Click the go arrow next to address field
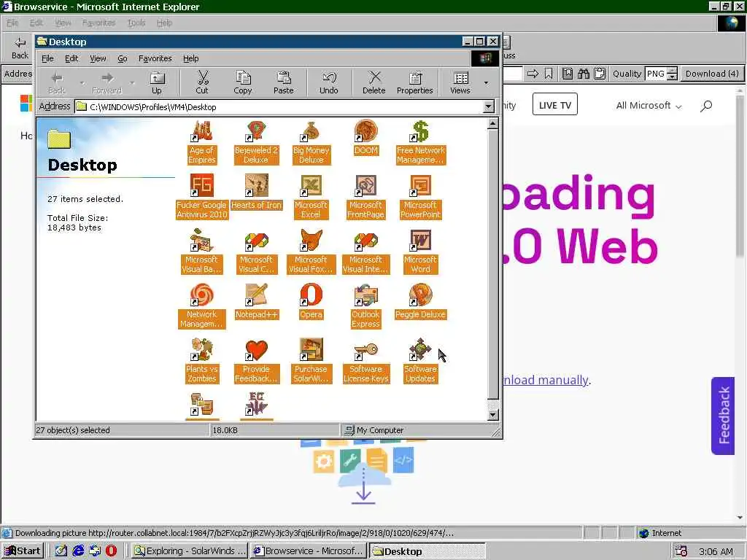Viewport: 747px width, 560px height. coord(533,74)
